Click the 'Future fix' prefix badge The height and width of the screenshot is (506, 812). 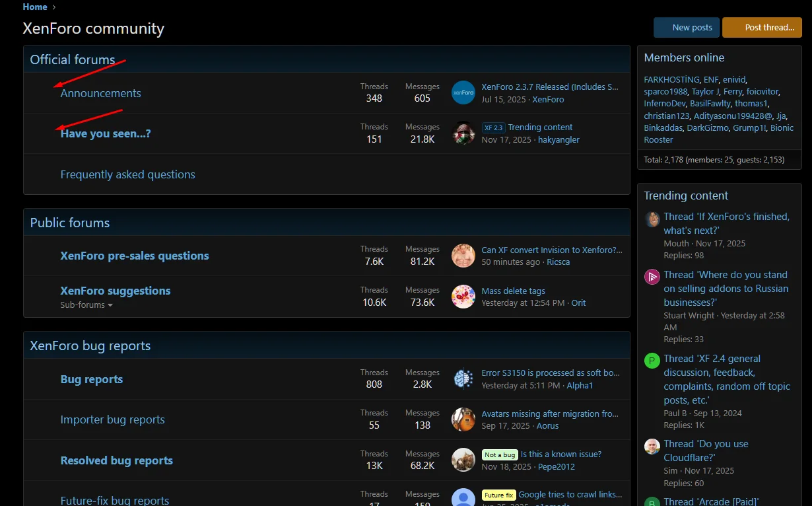coord(498,495)
